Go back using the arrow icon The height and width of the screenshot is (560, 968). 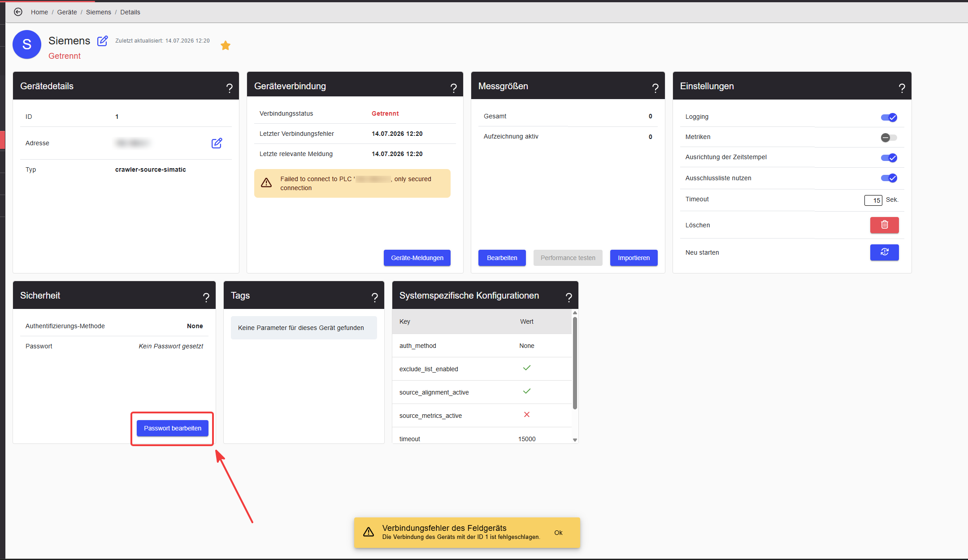click(18, 12)
